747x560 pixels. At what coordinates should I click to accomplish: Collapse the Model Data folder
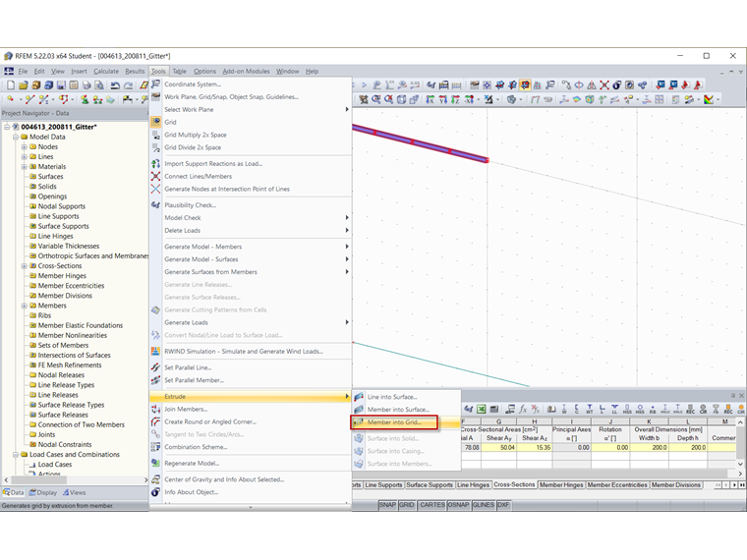coord(16,137)
